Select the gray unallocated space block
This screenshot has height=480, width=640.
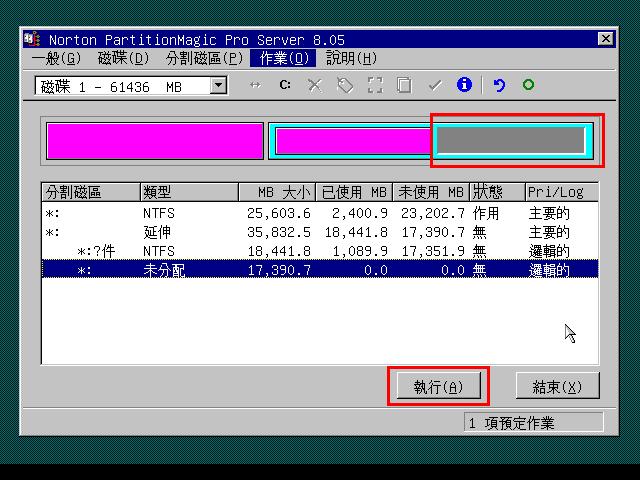(x=511, y=140)
